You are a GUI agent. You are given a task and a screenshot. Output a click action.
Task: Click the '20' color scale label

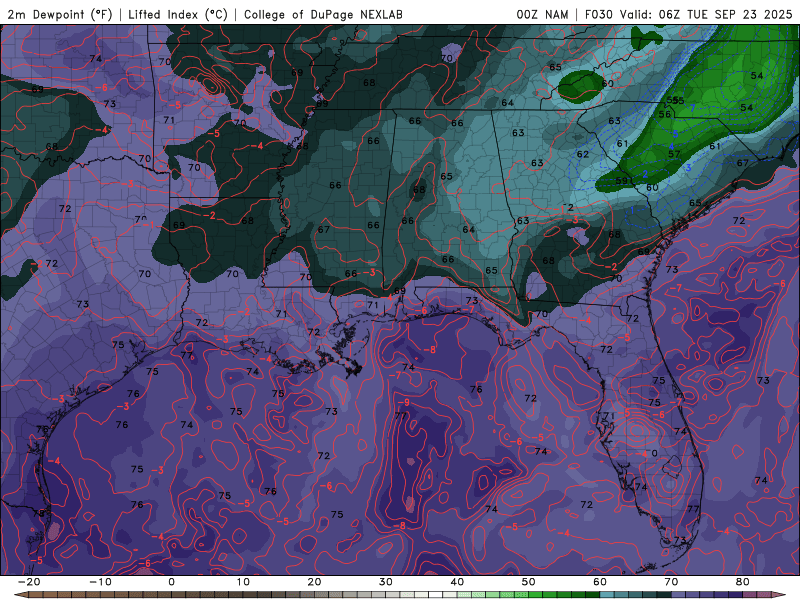click(314, 582)
